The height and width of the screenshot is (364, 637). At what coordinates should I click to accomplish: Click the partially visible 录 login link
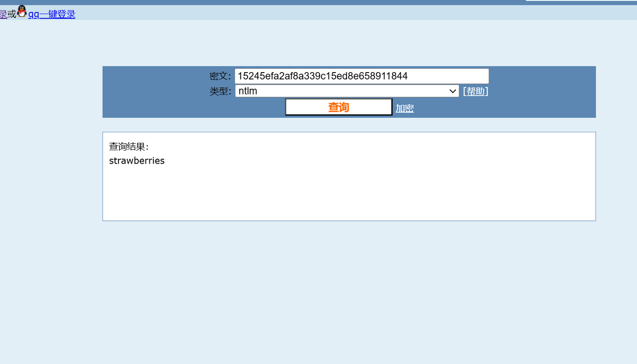[3, 14]
